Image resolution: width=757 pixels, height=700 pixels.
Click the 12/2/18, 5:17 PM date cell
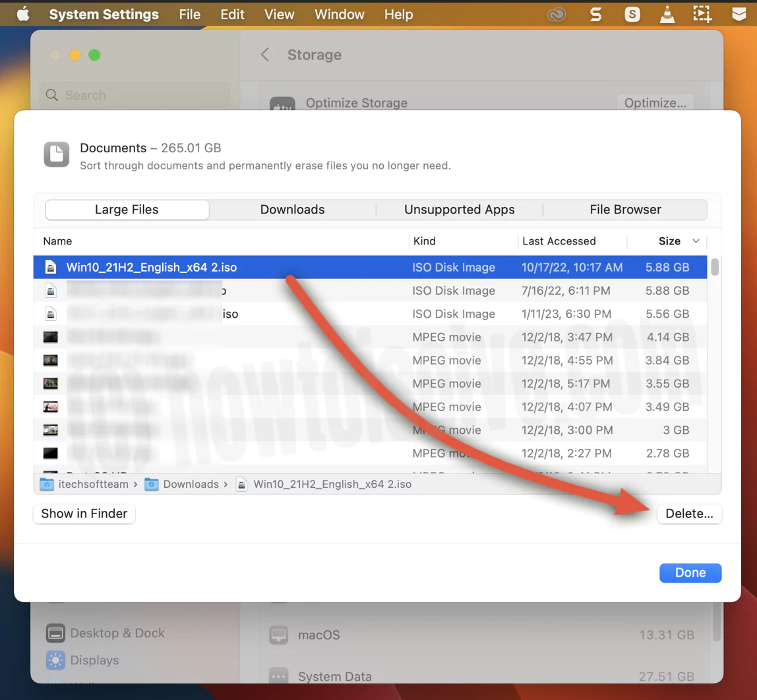tap(566, 384)
